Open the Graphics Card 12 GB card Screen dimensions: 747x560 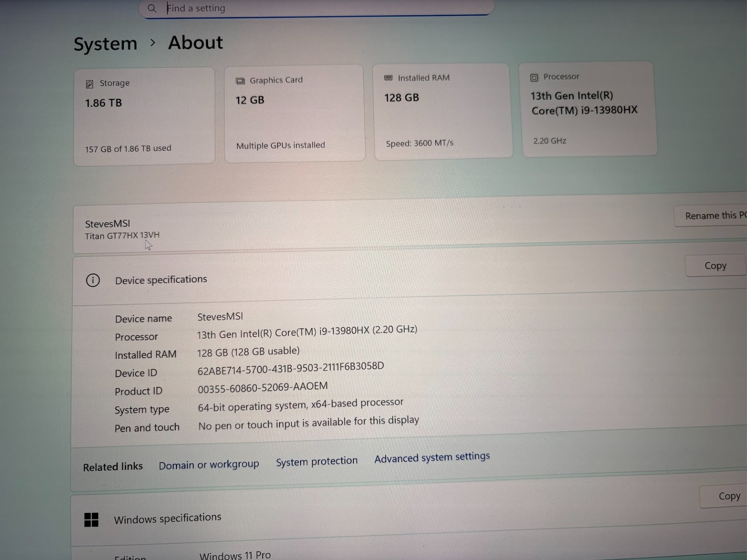[x=295, y=113]
